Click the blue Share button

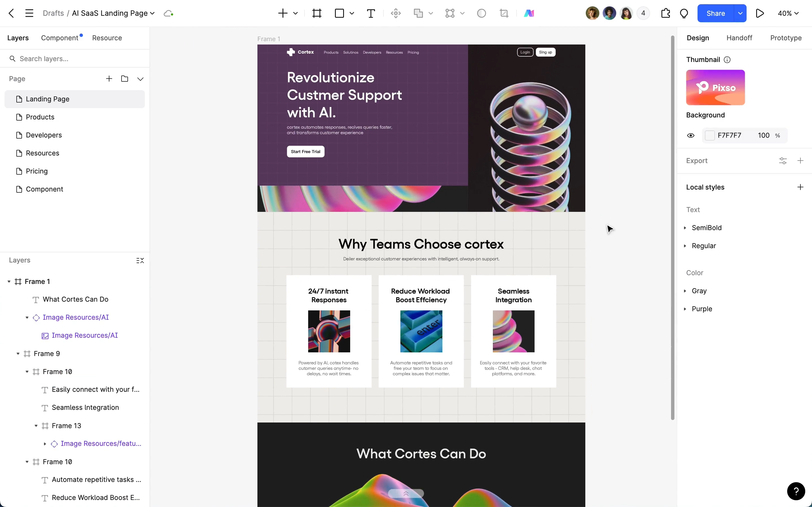click(715, 14)
